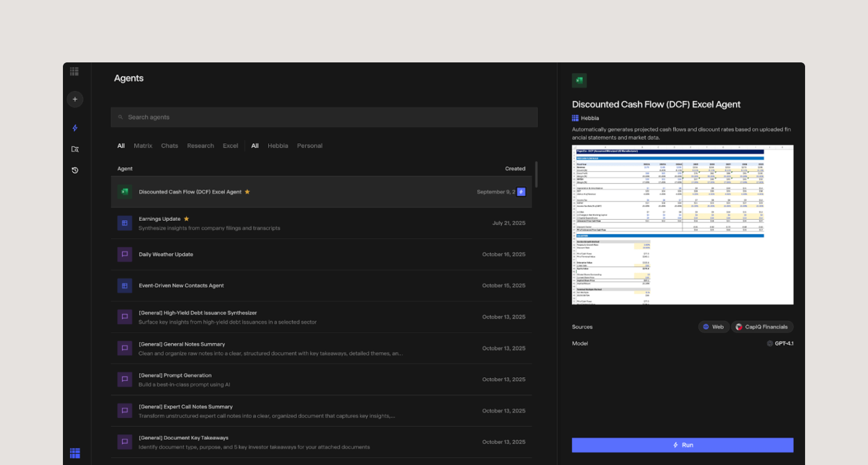Select Discounted Cash Flow (DCF) Excel Agent row
The image size is (868, 465).
click(x=321, y=192)
